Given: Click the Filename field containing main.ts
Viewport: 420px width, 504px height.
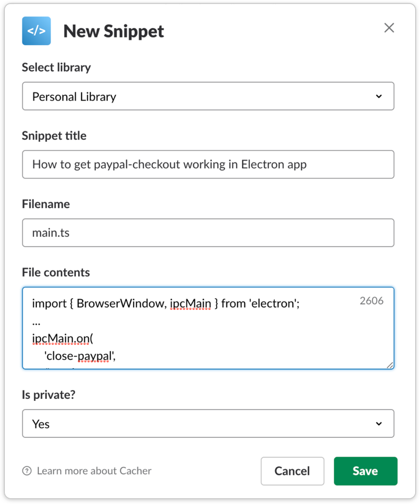Looking at the screenshot, I should (208, 233).
